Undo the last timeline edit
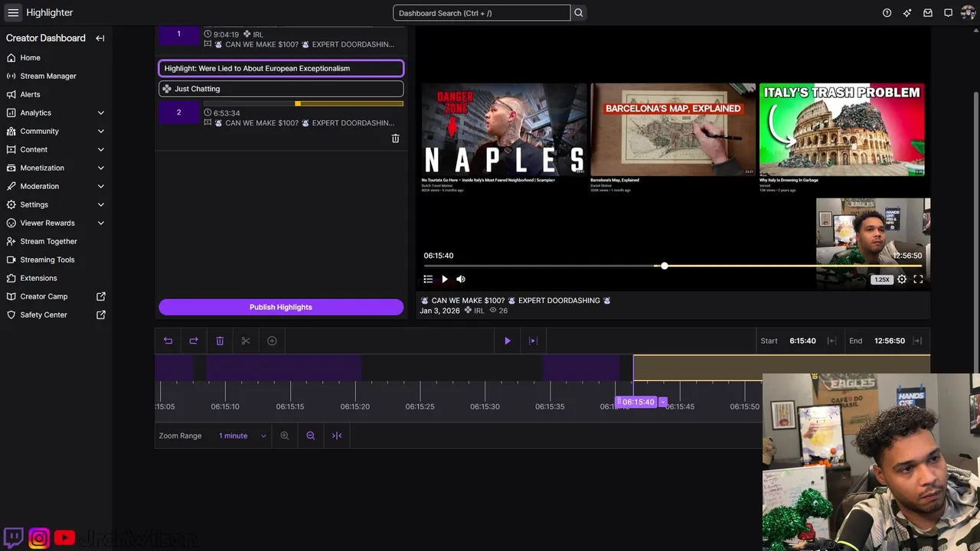The height and width of the screenshot is (551, 980). (x=168, y=341)
